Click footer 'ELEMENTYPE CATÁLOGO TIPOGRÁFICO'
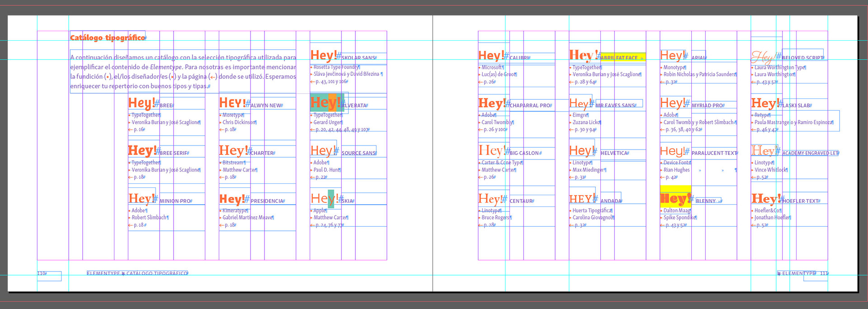868x309 pixels. 137,273
